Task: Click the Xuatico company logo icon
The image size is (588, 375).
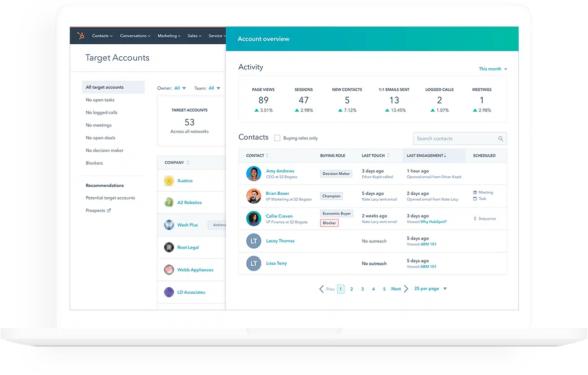Action: 169,181
